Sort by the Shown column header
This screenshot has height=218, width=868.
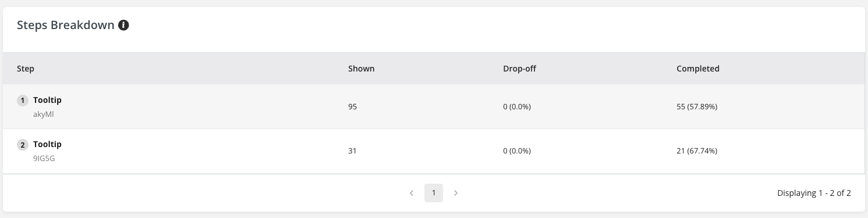pos(361,69)
